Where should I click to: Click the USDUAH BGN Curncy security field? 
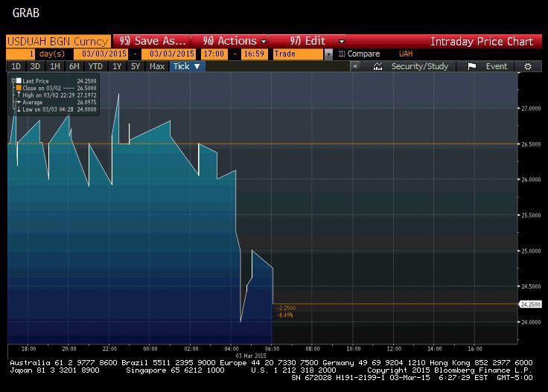[x=58, y=41]
